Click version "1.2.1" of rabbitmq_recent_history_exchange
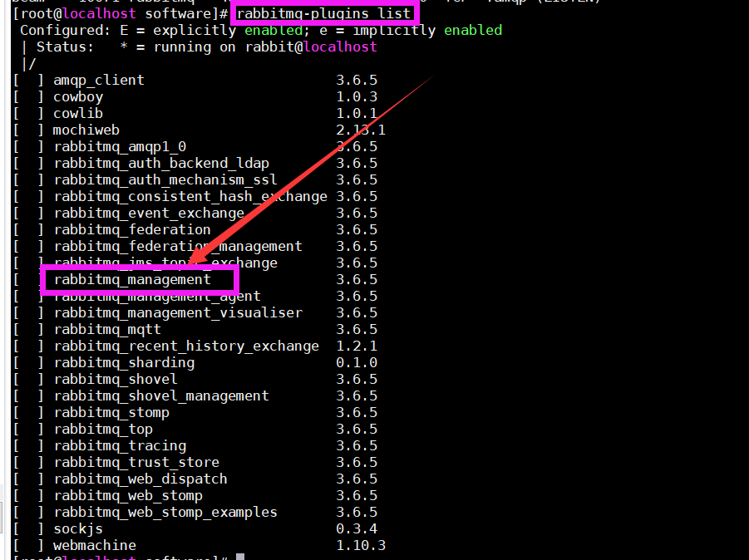Viewport: 749px width, 560px height. (x=357, y=346)
